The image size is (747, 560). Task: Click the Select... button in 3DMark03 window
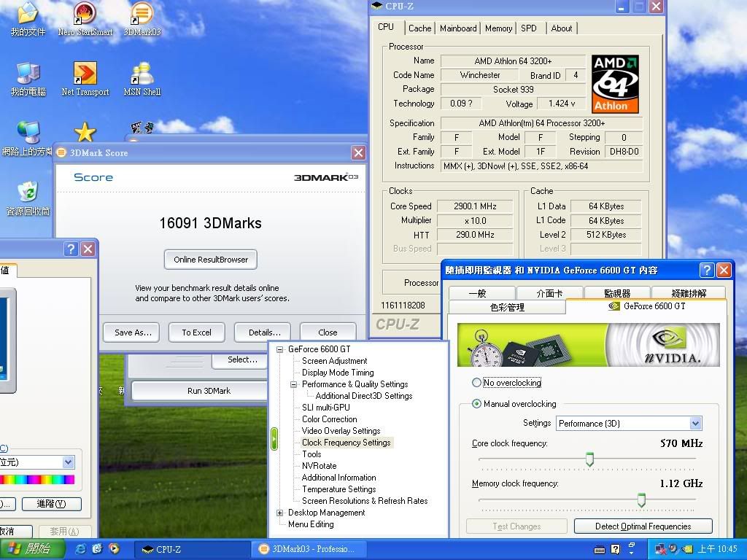(x=241, y=360)
